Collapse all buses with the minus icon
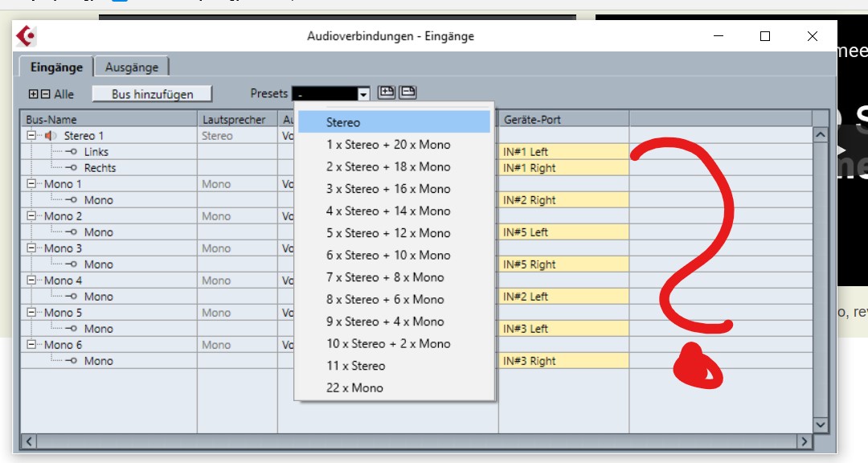Image resolution: width=868 pixels, height=463 pixels. (46, 94)
